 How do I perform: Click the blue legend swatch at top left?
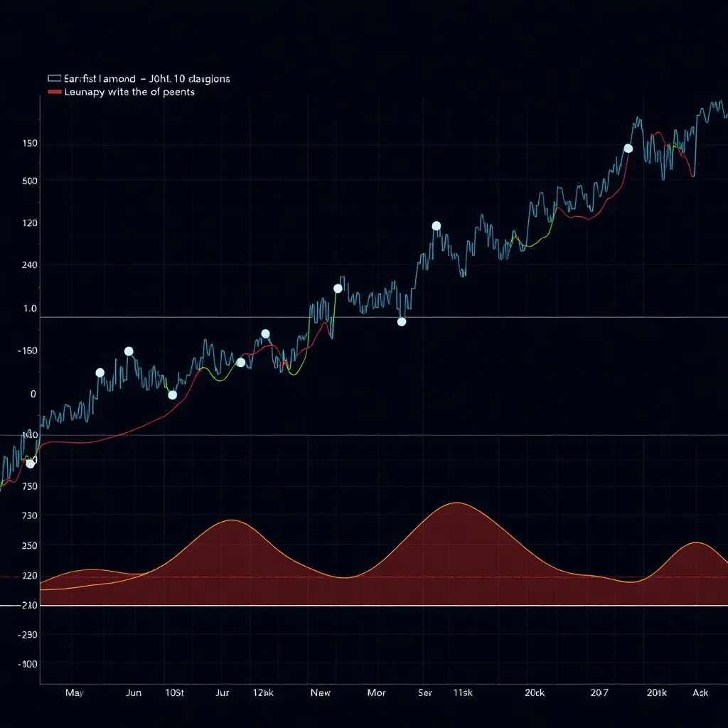pyautogui.click(x=54, y=79)
